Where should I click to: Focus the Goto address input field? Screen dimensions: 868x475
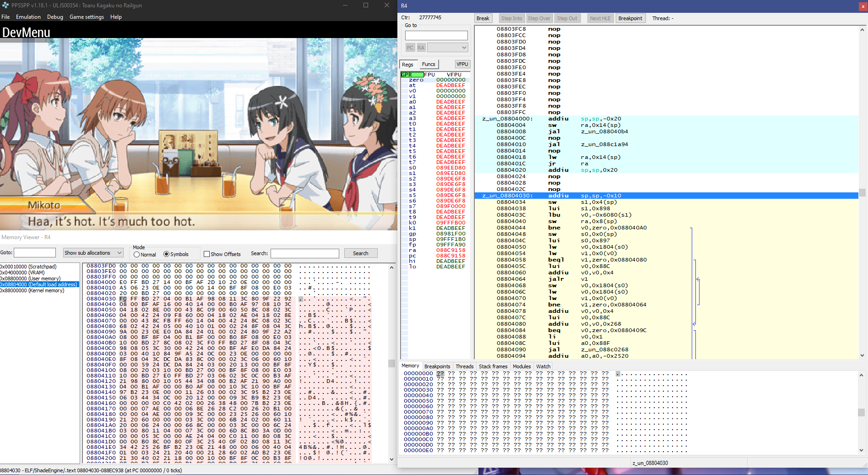[x=35, y=253]
